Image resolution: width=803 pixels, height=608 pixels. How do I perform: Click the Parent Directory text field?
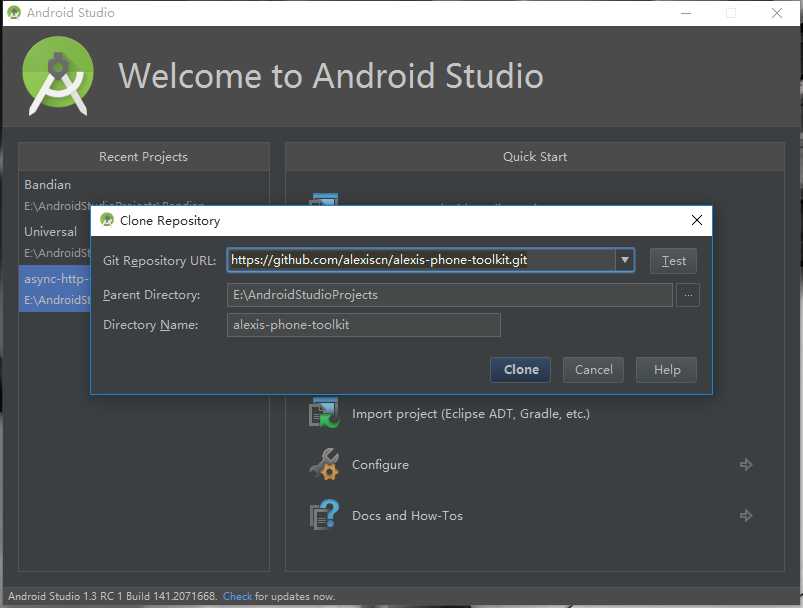tap(450, 295)
